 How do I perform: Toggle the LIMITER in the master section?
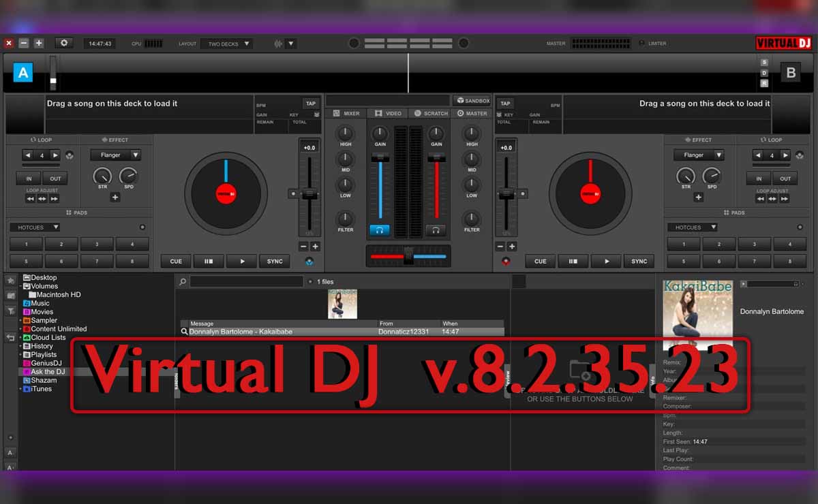coord(656,43)
